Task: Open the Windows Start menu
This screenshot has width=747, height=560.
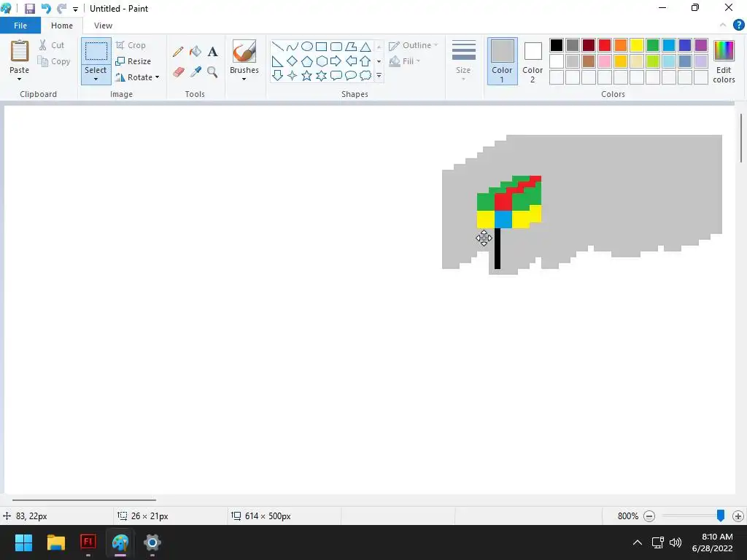Action: (x=23, y=542)
